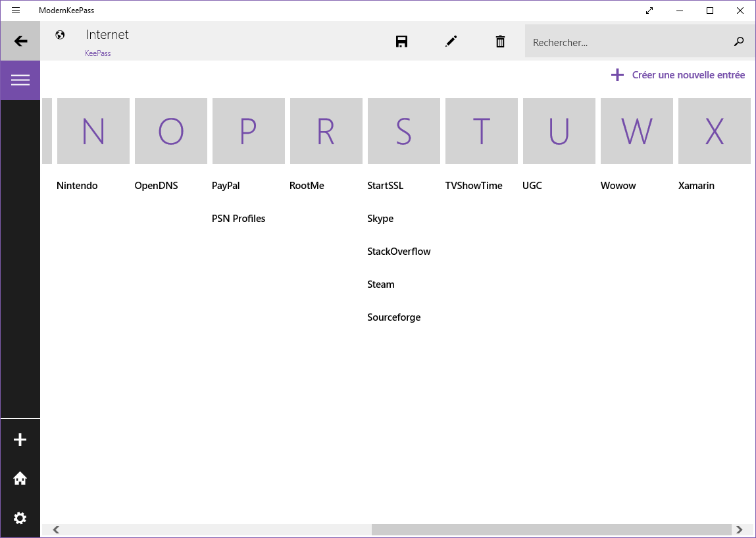The width and height of the screenshot is (756, 538).
Task: Follow the KeePass breadcrumb link
Action: click(97, 53)
